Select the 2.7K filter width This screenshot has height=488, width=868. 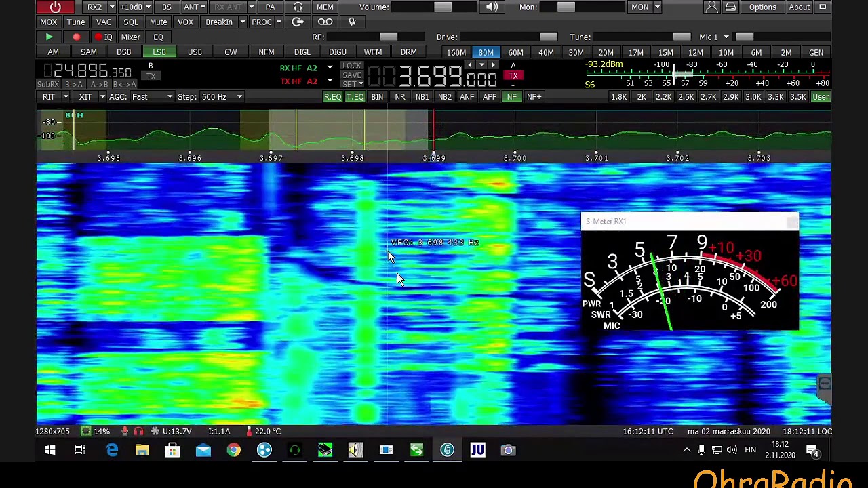click(x=708, y=97)
